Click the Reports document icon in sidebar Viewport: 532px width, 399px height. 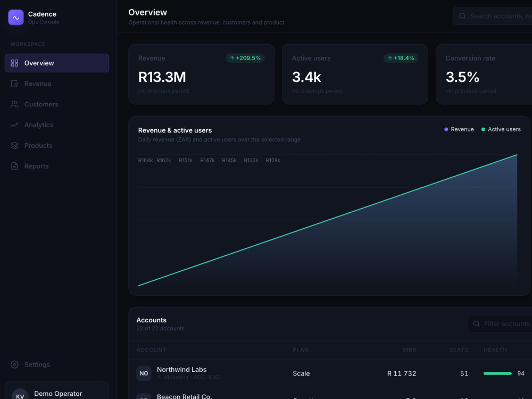14,166
